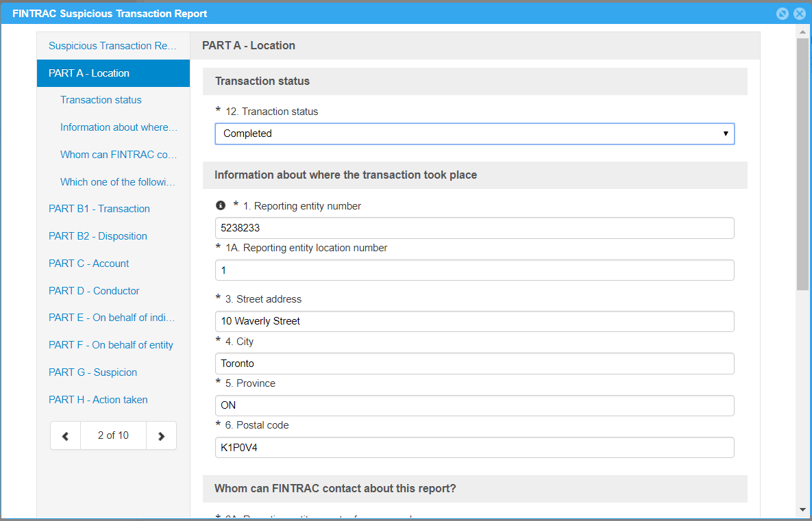Click the '12. Tranaction status' label

pos(272,112)
